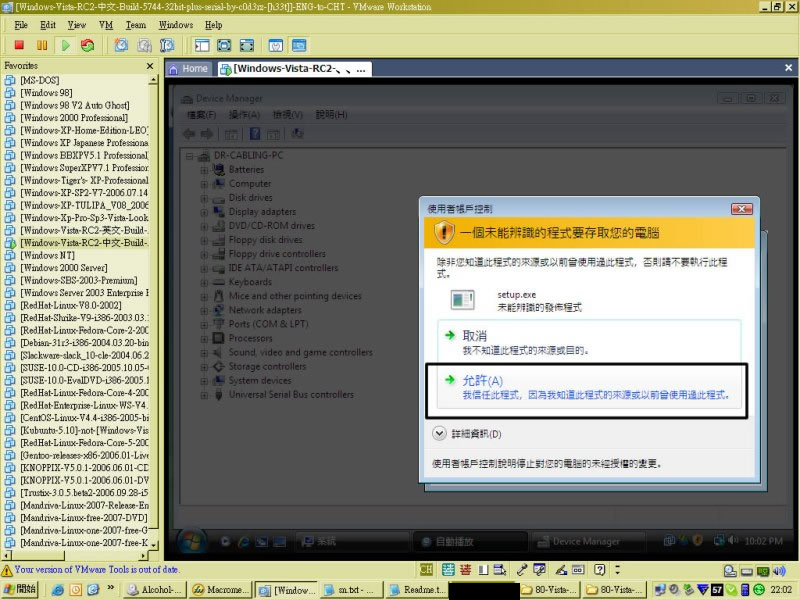Image resolution: width=800 pixels, height=600 pixels.
Task: Switch to the Home tab
Action: 189,69
